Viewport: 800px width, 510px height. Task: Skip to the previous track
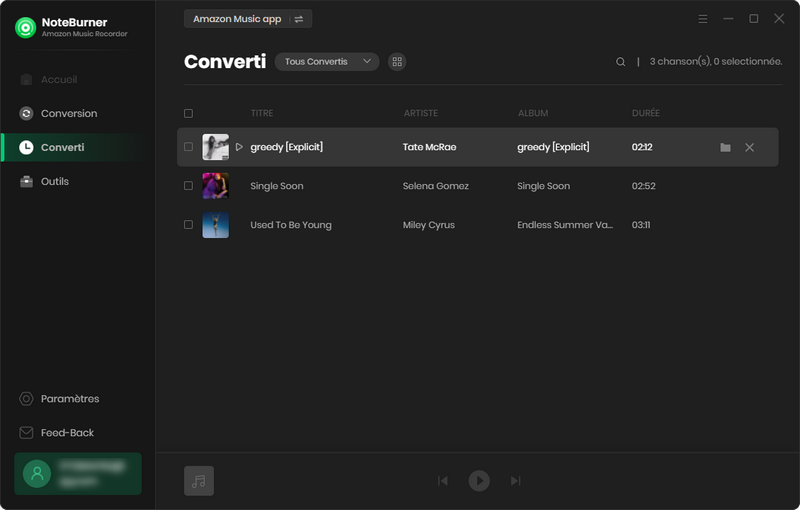click(x=443, y=480)
